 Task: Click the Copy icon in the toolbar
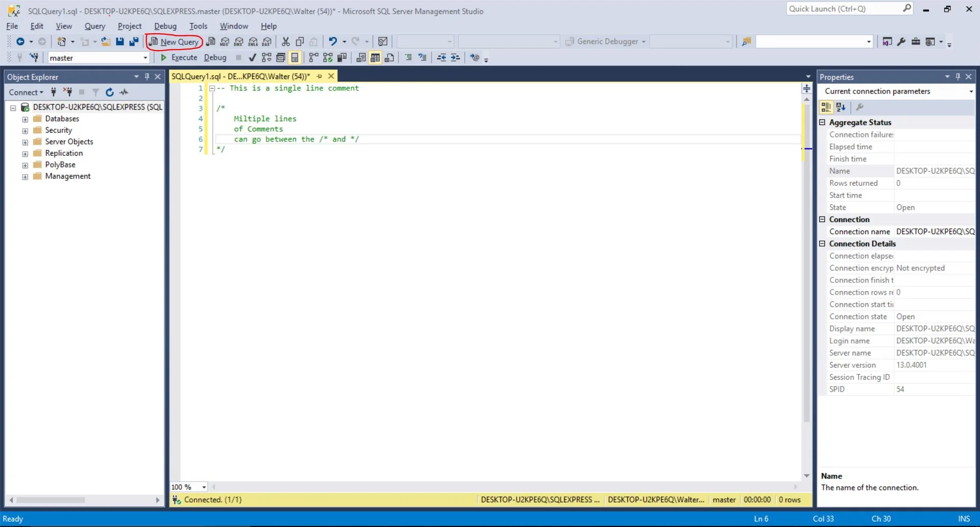point(300,42)
